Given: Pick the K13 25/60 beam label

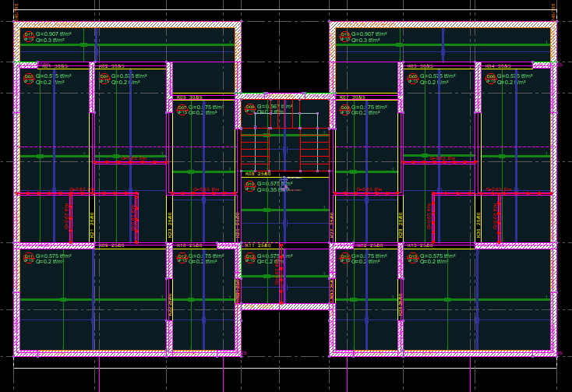Looking at the screenshot, I should [420, 245].
